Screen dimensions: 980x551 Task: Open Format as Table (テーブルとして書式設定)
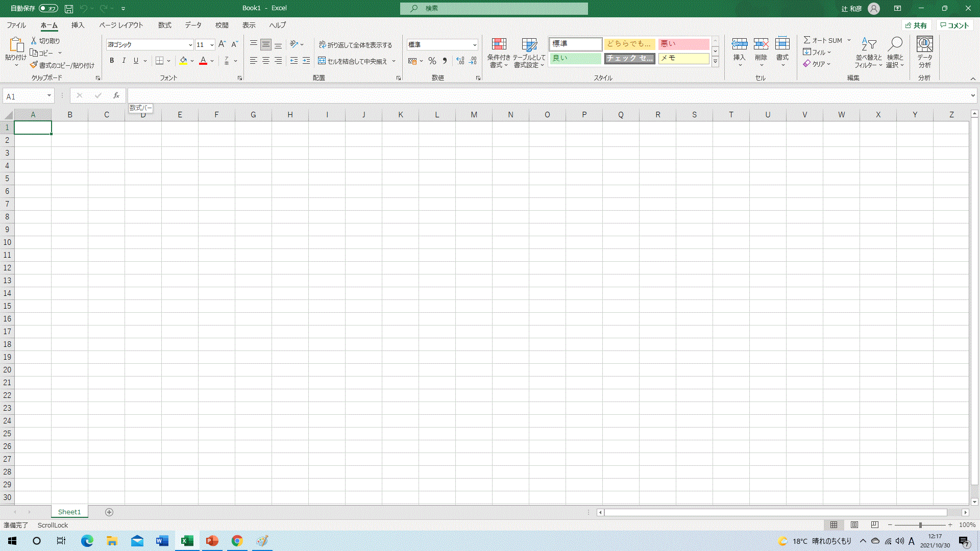click(529, 53)
